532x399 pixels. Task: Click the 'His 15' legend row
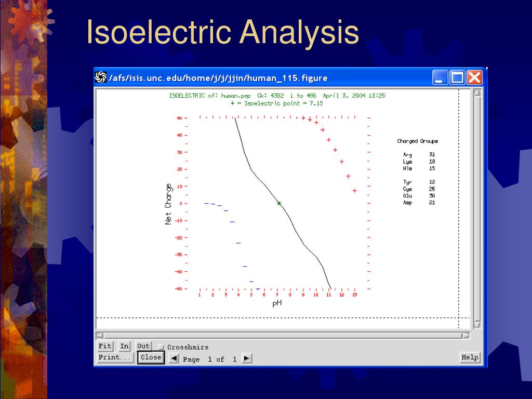[419, 168]
